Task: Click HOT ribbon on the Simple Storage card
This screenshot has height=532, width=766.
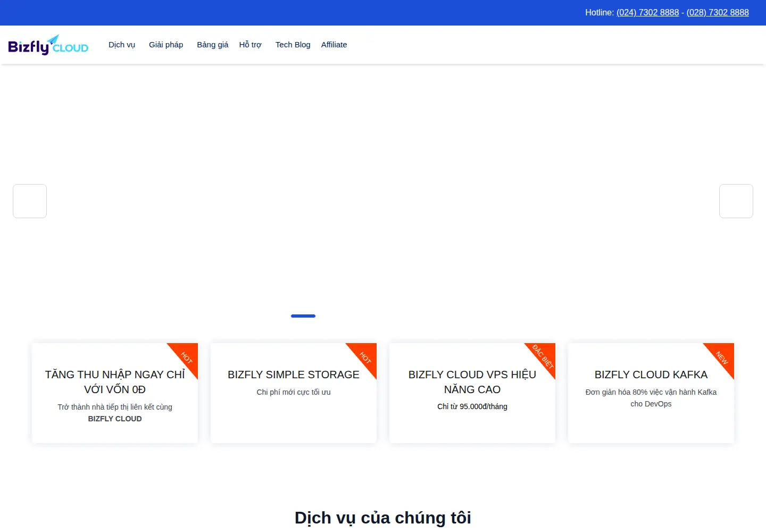Action: pyautogui.click(x=365, y=357)
